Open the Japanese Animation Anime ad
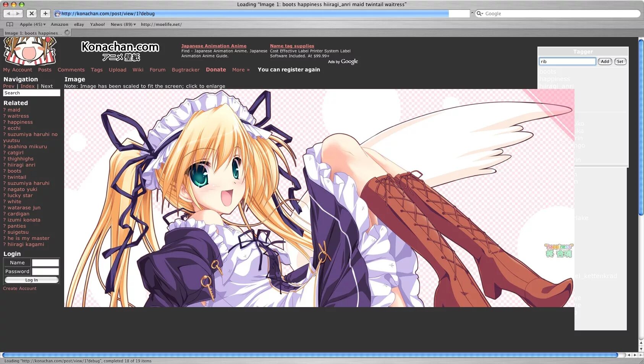This screenshot has height=364, width=644. click(x=214, y=46)
